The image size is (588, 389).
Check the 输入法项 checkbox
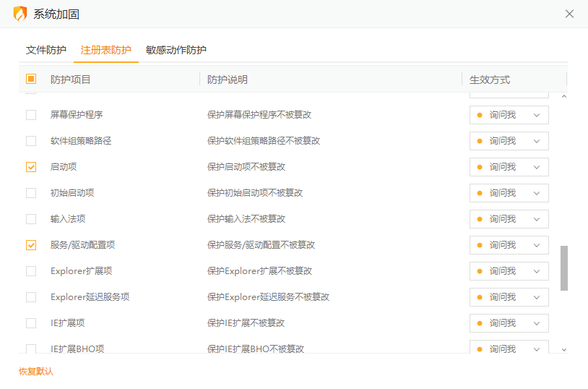(x=31, y=219)
